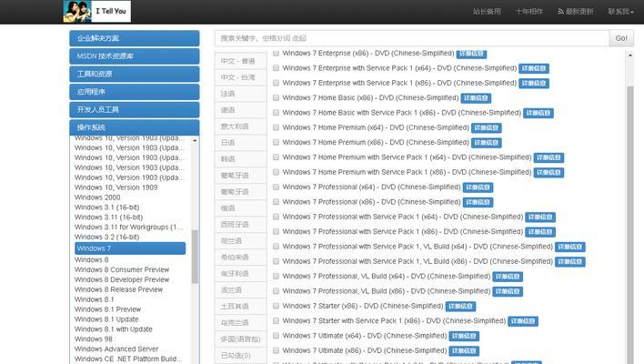Click Windows 7 Home Premium SP1 (x86) label

pyautogui.click(x=407, y=172)
